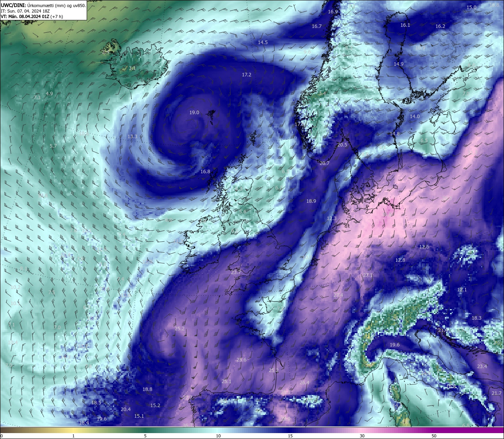Click the color scale tick label 50
Screen dimensions: 504x439
[434, 436]
